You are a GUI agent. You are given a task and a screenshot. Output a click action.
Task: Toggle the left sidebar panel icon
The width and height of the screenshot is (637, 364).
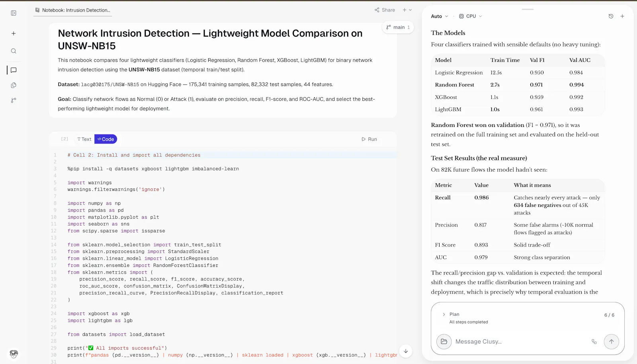click(14, 13)
